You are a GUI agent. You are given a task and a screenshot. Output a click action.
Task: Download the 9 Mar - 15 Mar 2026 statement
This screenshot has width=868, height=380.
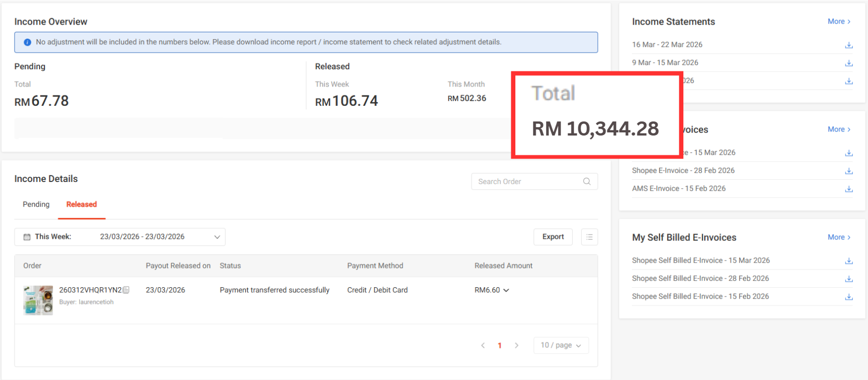pos(849,63)
